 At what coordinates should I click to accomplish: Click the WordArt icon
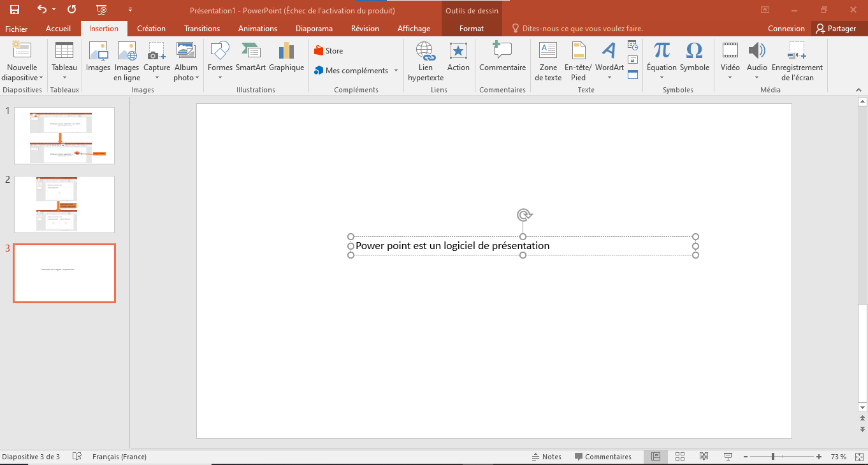(609, 51)
